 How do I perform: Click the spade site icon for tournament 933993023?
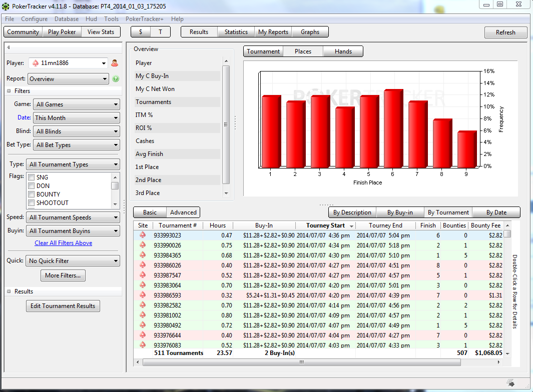click(x=143, y=235)
